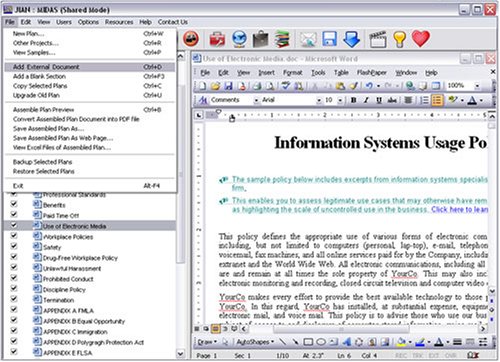Select Add a Blank Section menu item
Image resolution: width=500 pixels, height=362 pixels.
click(89, 76)
